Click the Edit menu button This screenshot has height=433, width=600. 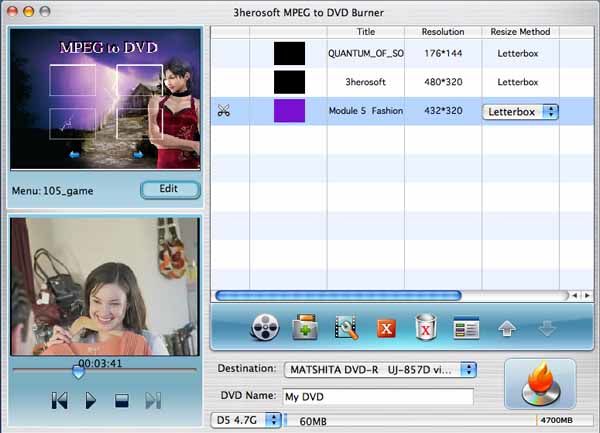[x=170, y=189]
